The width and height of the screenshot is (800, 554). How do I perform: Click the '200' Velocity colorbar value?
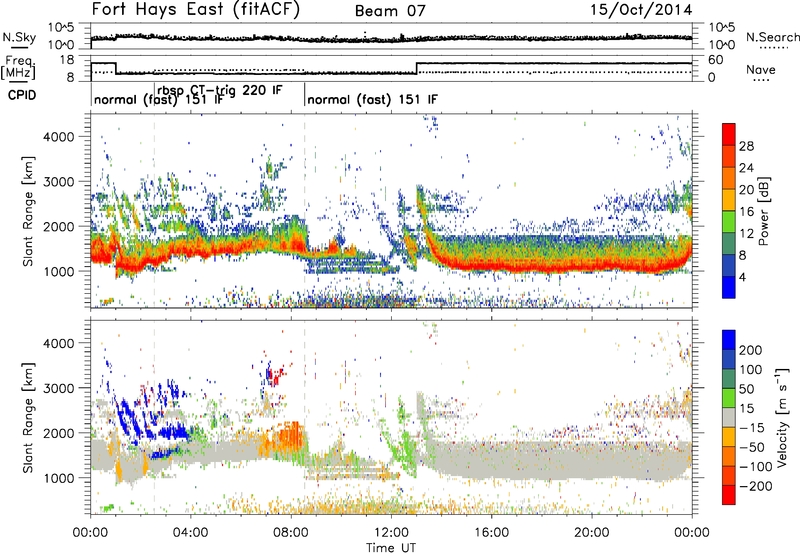[751, 350]
